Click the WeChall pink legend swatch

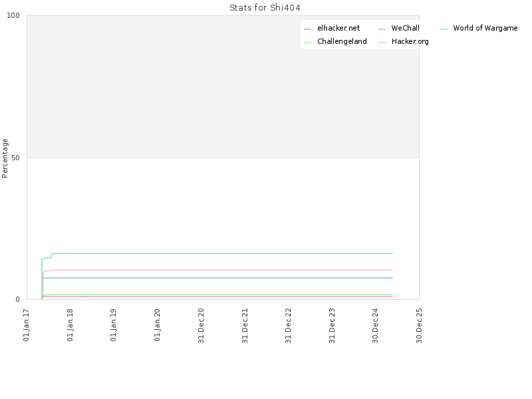click(x=382, y=29)
